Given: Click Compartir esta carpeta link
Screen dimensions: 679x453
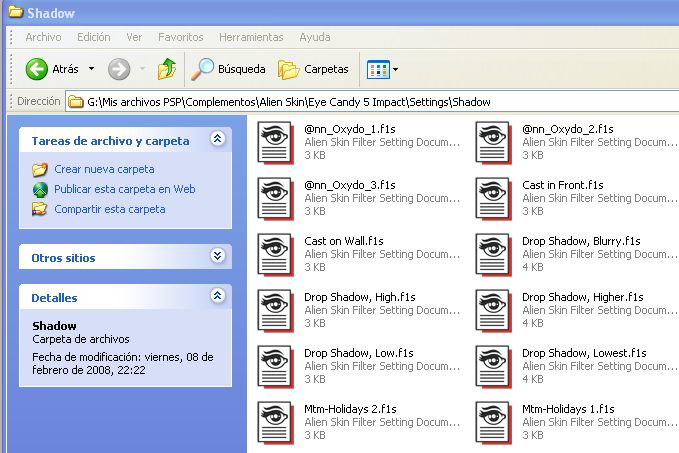Looking at the screenshot, I should click(110, 209).
